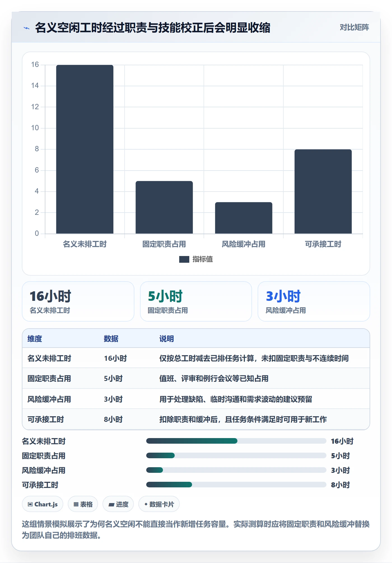The width and height of the screenshot is (392, 563).
Task: Click the 对比矩阵 label in header
Action: click(354, 27)
